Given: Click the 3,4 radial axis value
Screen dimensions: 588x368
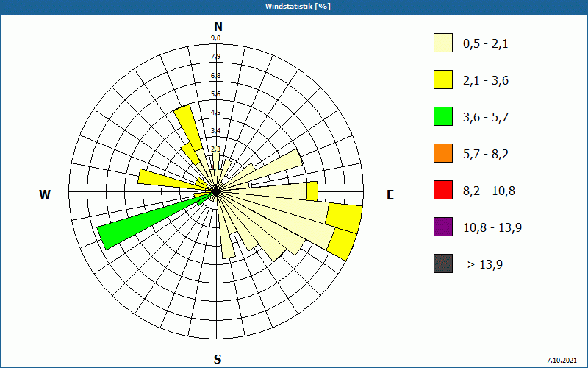Looking at the screenshot, I should click(x=215, y=131).
